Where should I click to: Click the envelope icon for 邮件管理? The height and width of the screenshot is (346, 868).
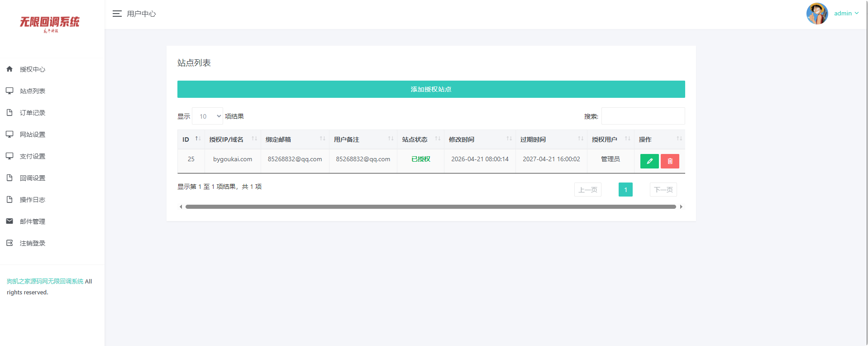(10, 221)
